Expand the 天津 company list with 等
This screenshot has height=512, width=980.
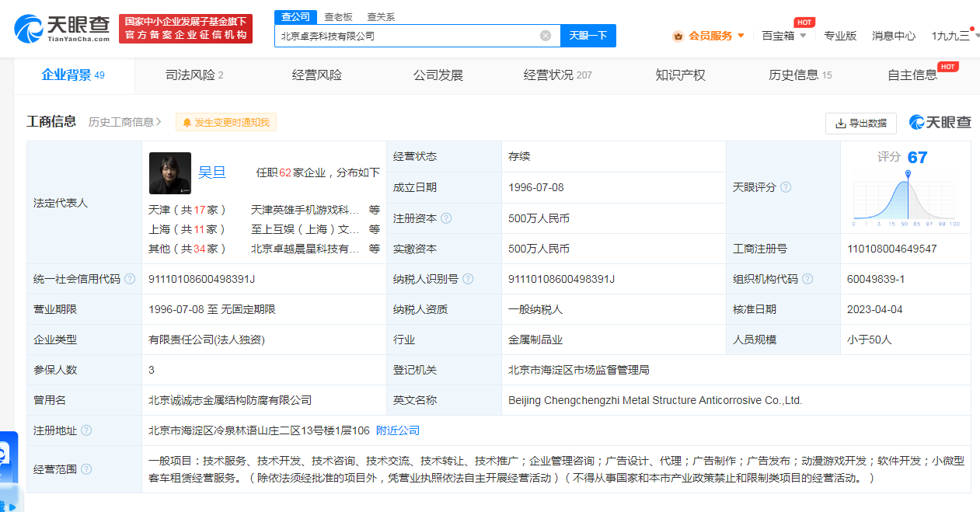tap(375, 210)
